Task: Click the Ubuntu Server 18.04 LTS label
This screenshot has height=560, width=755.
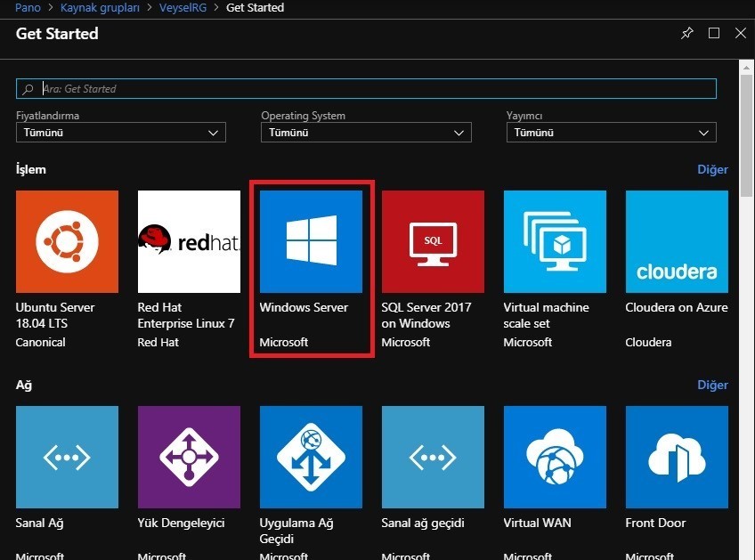Action: tap(55, 315)
